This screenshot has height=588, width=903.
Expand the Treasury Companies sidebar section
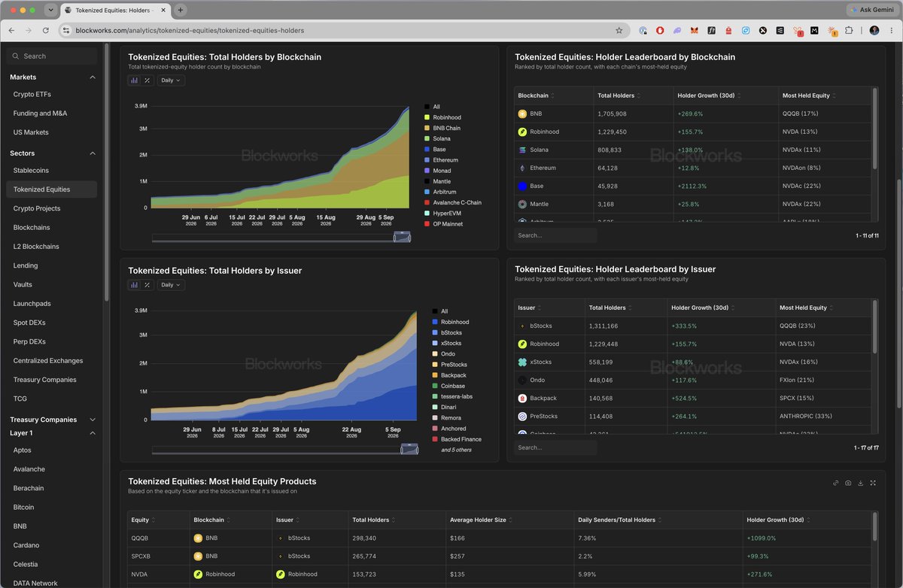click(x=93, y=420)
